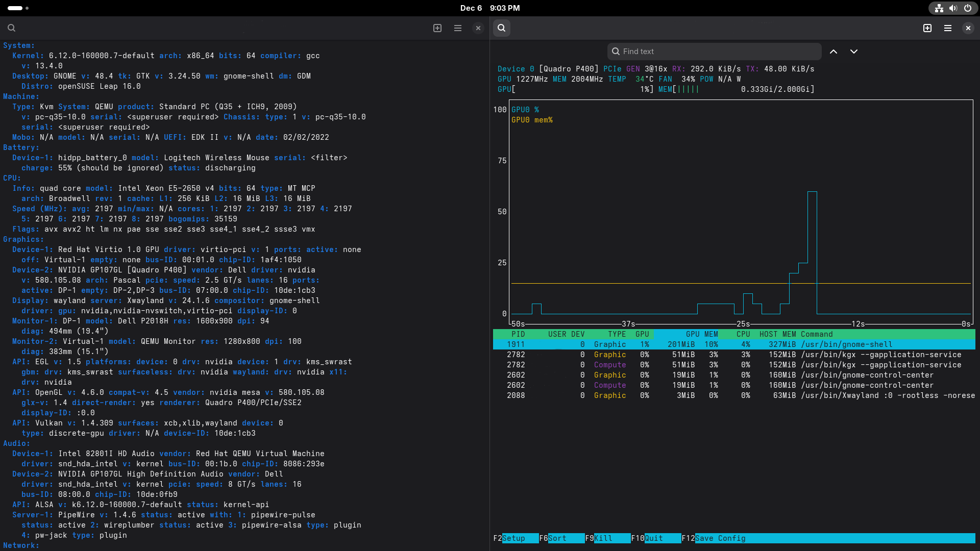The width and height of the screenshot is (980, 551).
Task: Select F12 Save Config in nvtop
Action: coord(720,538)
